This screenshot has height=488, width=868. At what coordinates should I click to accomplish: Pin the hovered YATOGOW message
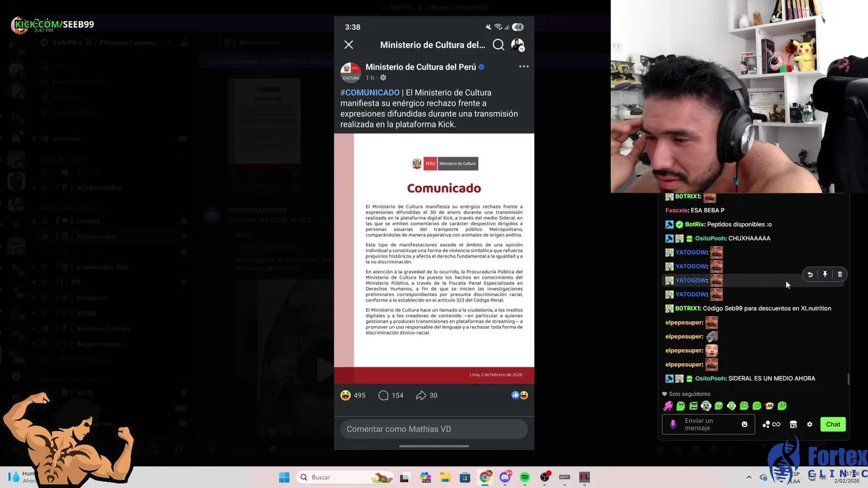[825, 274]
